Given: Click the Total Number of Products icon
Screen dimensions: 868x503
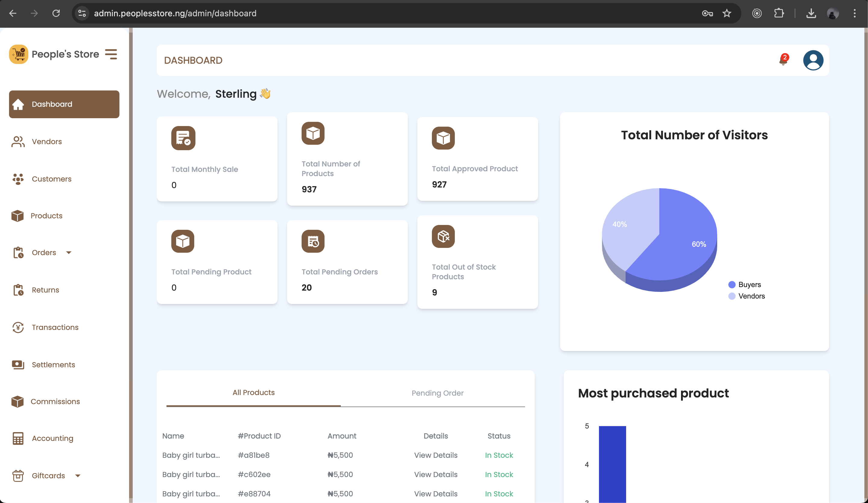Looking at the screenshot, I should pos(313,133).
